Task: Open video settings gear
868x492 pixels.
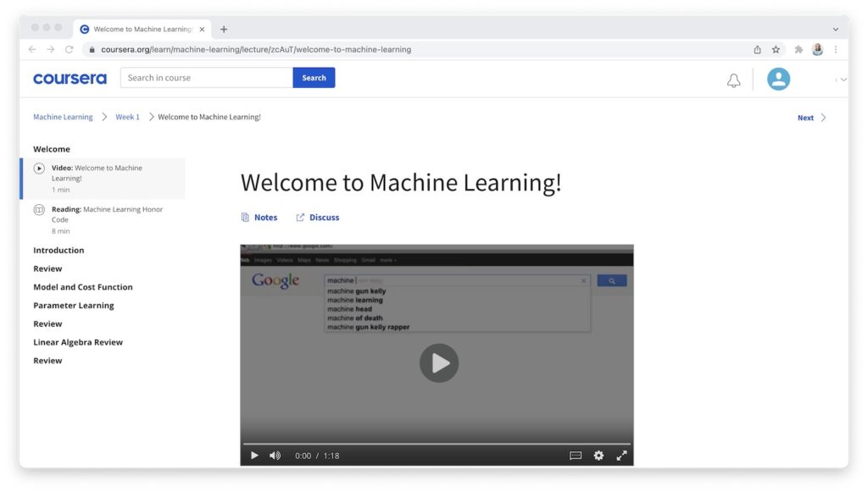Action: pyautogui.click(x=599, y=456)
